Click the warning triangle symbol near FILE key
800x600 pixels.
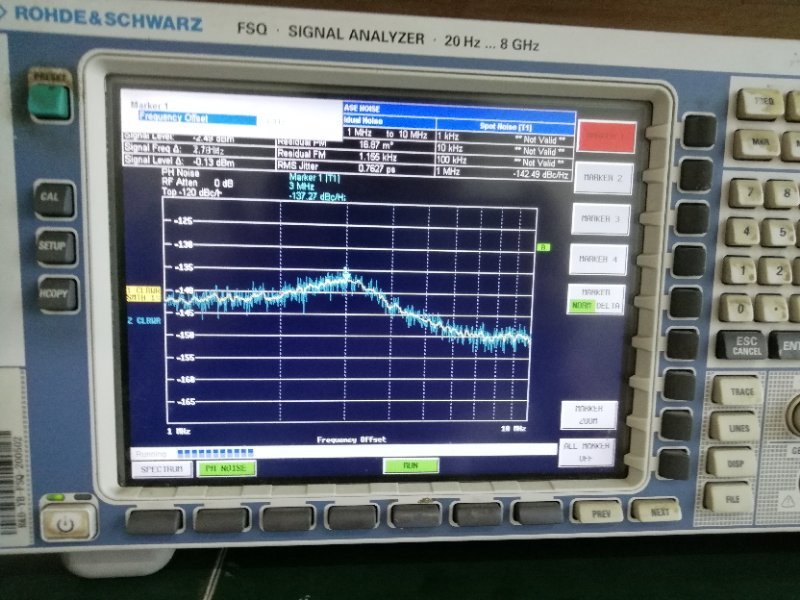coord(789,503)
